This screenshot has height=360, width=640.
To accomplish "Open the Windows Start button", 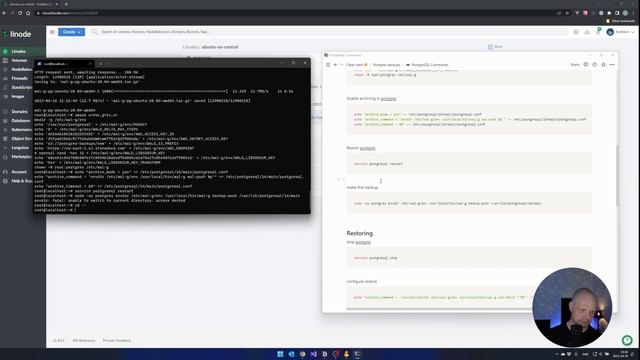I will pos(280,354).
